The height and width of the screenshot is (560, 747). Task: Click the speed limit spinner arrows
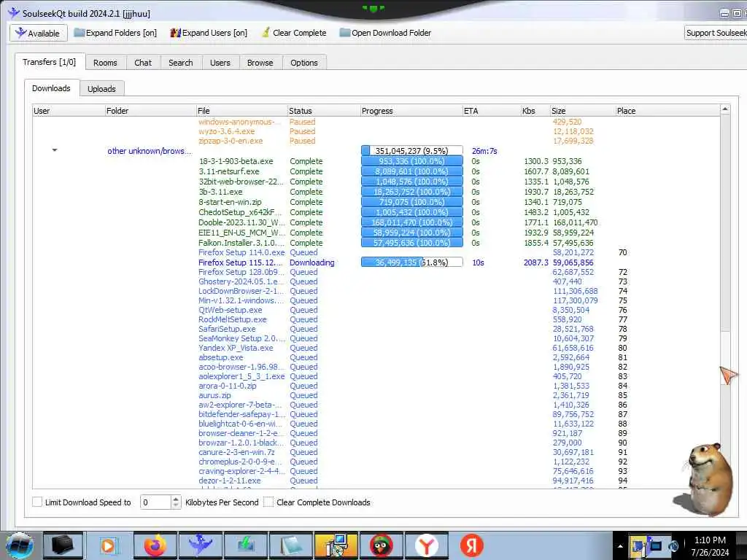pos(176,502)
